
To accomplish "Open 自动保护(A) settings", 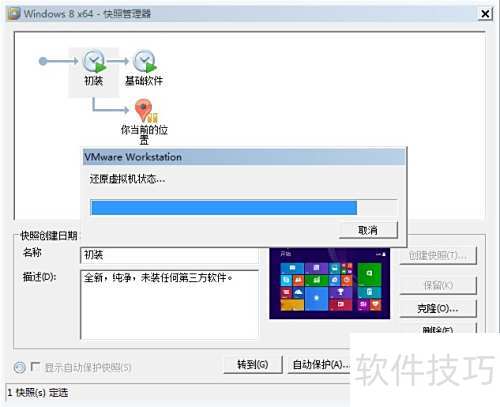I will coord(319,365).
